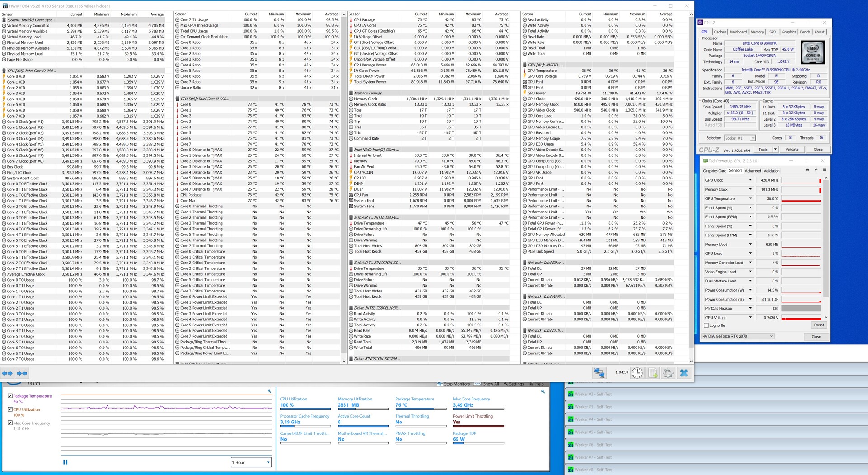This screenshot has width=868, height=475.
Task: Click the HWiNFO shrink columns arrows icon
Action: click(x=22, y=373)
